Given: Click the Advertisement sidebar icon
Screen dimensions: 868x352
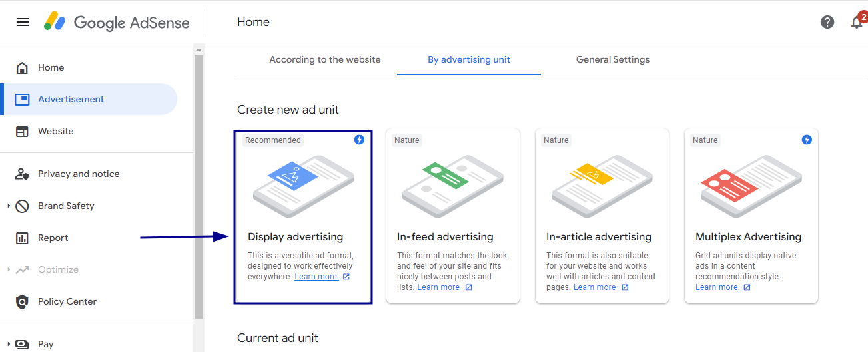Looking at the screenshot, I should pyautogui.click(x=22, y=99).
